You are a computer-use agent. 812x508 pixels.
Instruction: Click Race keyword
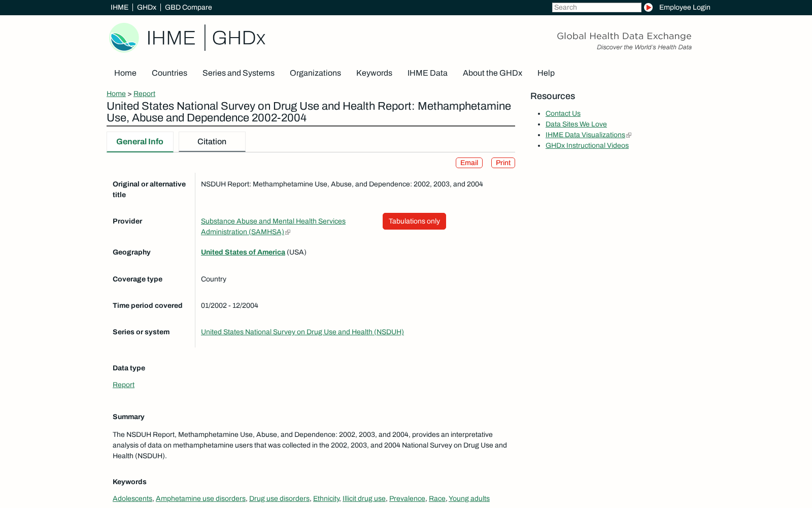[437, 499]
